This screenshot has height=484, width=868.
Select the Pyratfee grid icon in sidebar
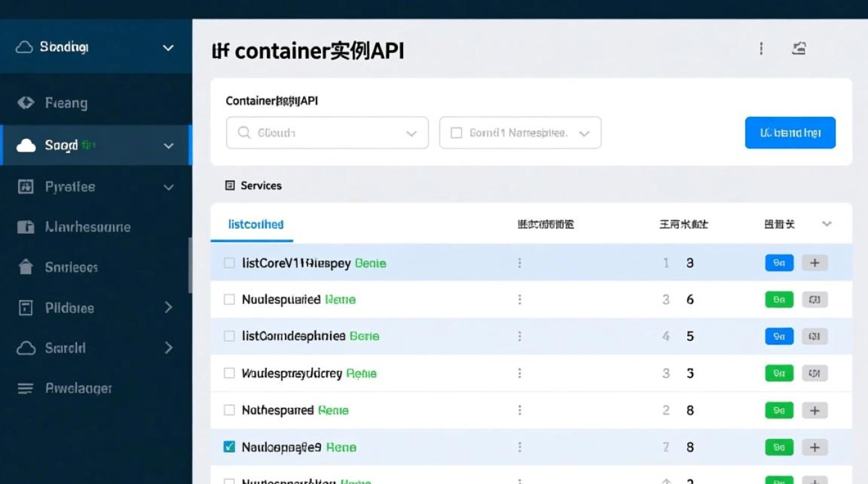(26, 186)
